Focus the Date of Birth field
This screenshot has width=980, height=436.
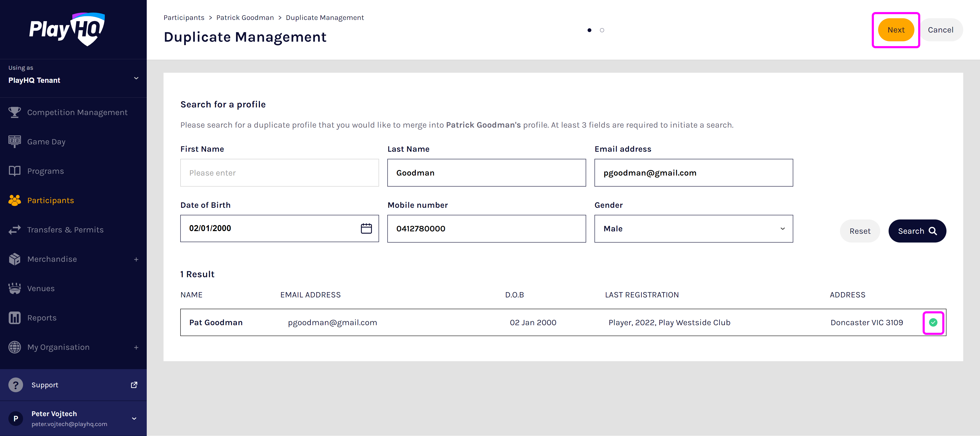(280, 228)
